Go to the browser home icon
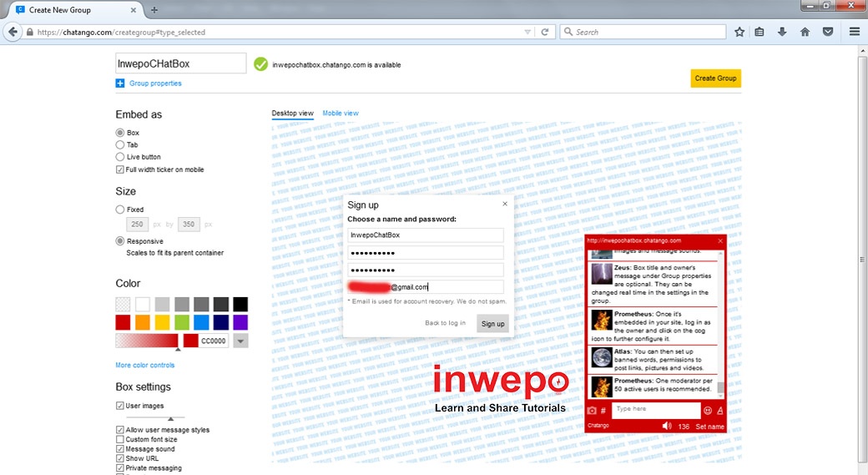This screenshot has width=868, height=475. 805,32
